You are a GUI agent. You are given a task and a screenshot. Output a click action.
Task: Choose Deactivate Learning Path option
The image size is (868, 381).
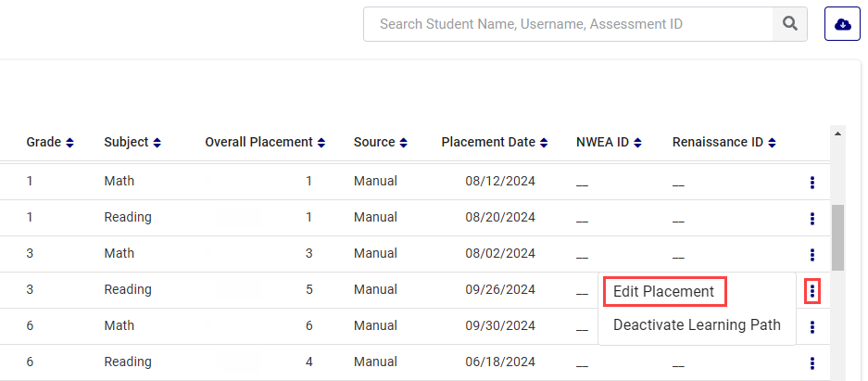point(697,325)
